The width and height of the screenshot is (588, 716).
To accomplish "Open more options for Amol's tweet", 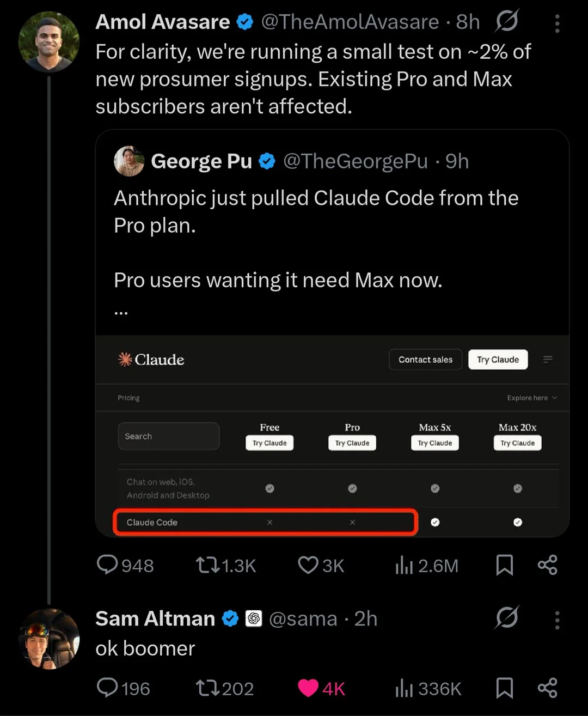I will point(557,23).
